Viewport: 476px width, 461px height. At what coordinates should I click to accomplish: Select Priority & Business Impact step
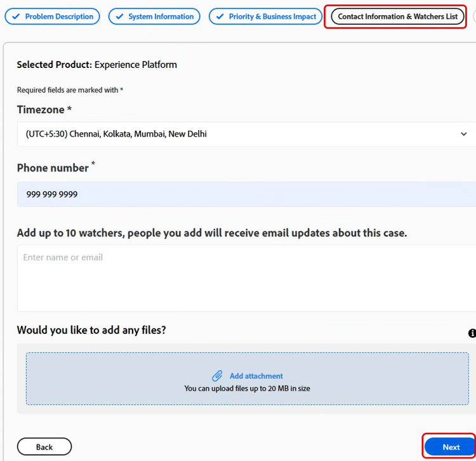tap(265, 17)
